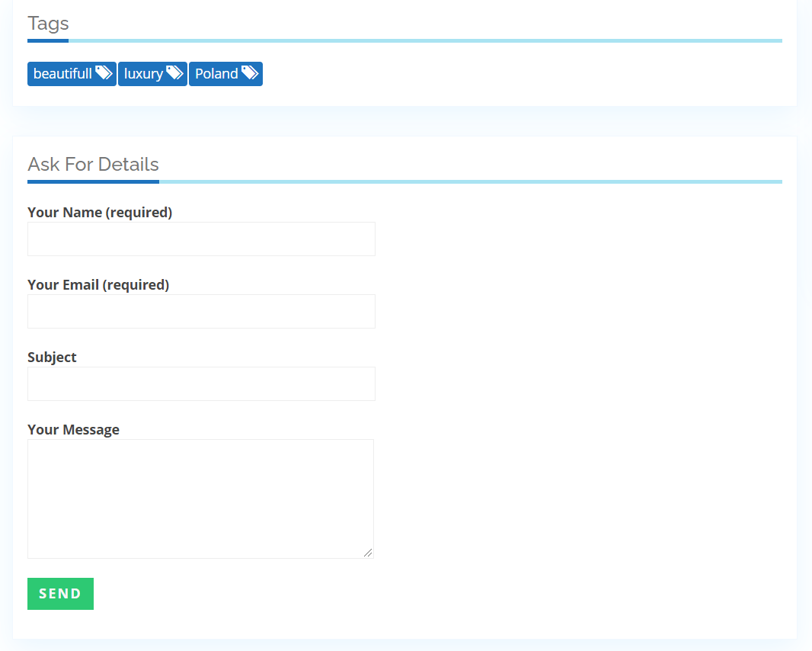The height and width of the screenshot is (651, 812).
Task: Open the beautifull tag
Action: [x=61, y=73]
